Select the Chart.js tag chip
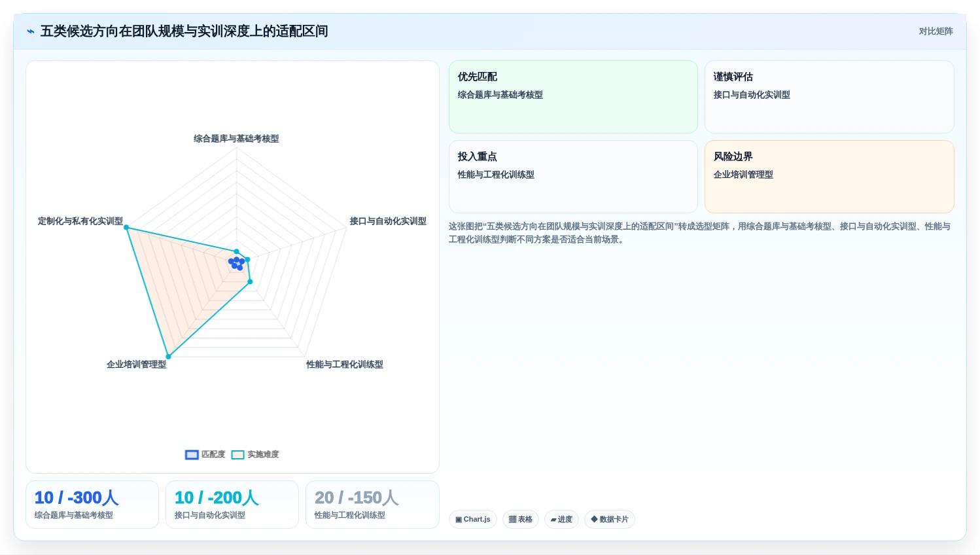 tap(473, 519)
